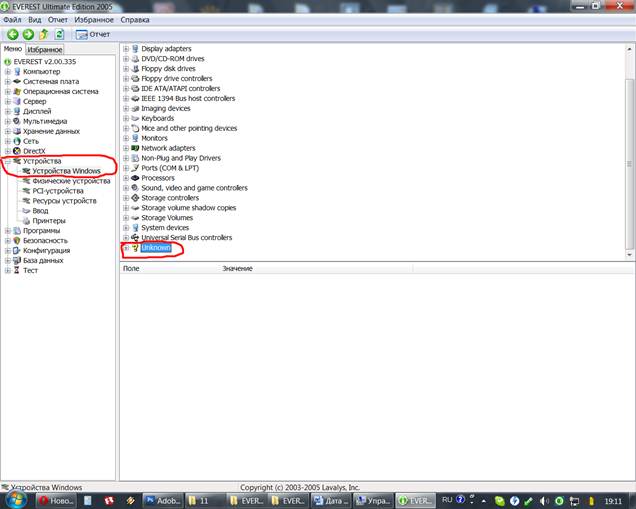Select Принтеры in the left tree
Image resolution: width=636 pixels, height=509 pixels.
[49, 221]
